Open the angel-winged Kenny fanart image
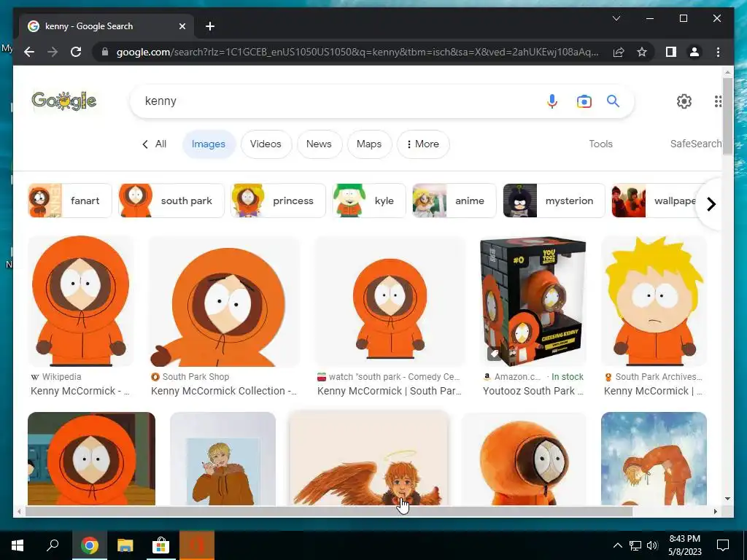The image size is (747, 560). [x=369, y=458]
